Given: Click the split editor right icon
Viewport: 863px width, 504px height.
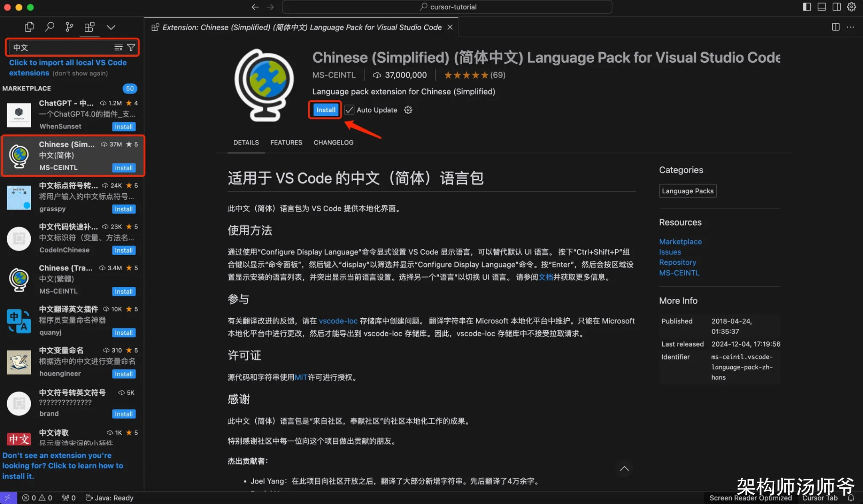Looking at the screenshot, I should point(835,27).
